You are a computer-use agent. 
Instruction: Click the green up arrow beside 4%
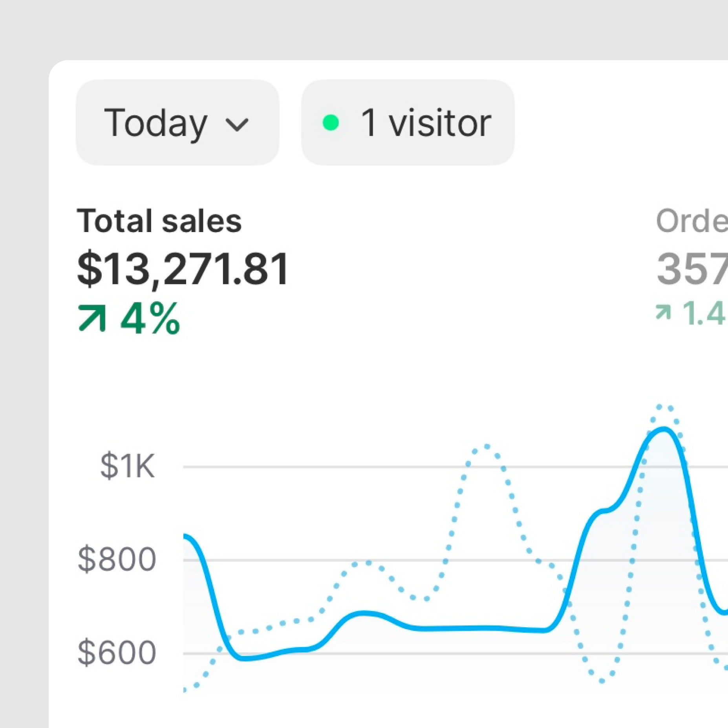pos(92,318)
